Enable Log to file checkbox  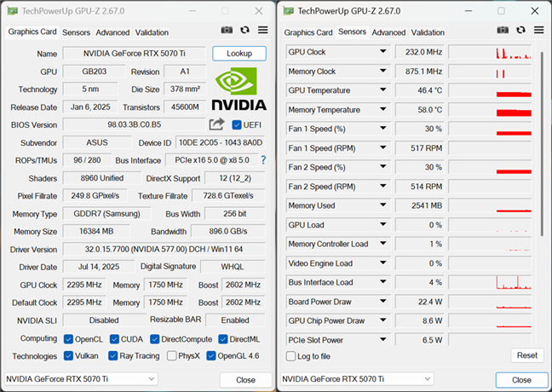click(290, 356)
